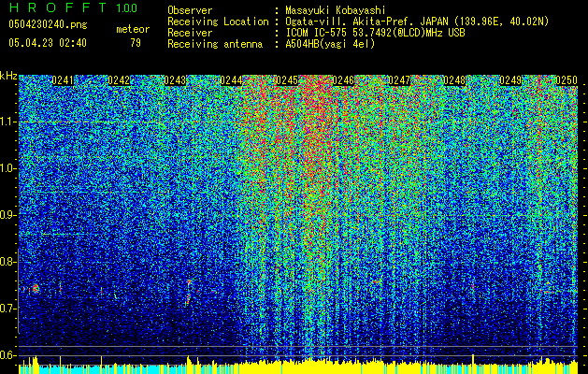Click the 0241 time marker
The image size is (588, 374).
(x=63, y=80)
